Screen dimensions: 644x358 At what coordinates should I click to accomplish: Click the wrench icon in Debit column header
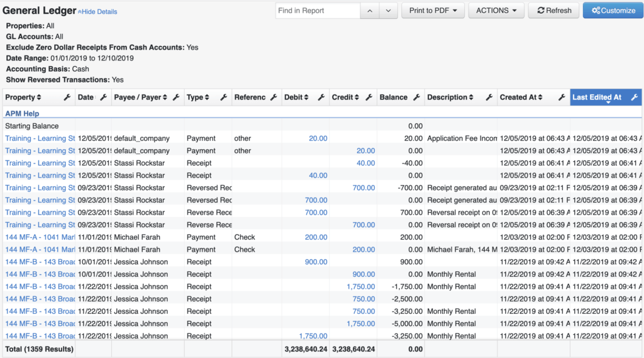321,98
